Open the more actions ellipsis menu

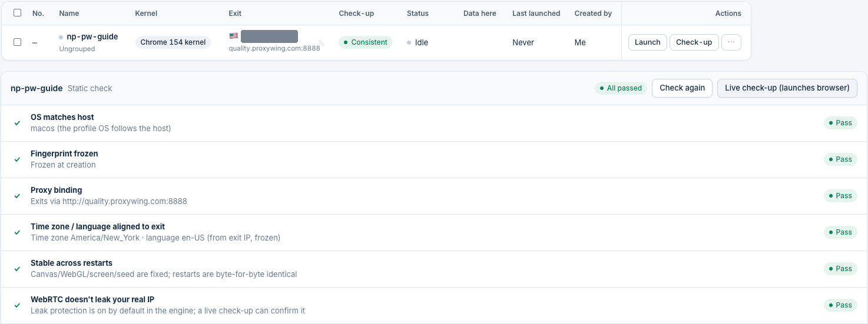(731, 42)
